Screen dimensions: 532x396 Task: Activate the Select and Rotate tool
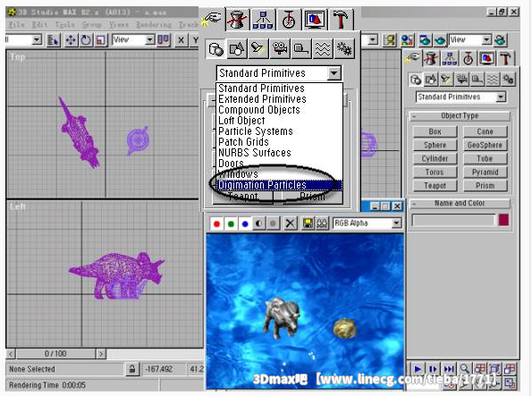pyautogui.click(x=86, y=40)
